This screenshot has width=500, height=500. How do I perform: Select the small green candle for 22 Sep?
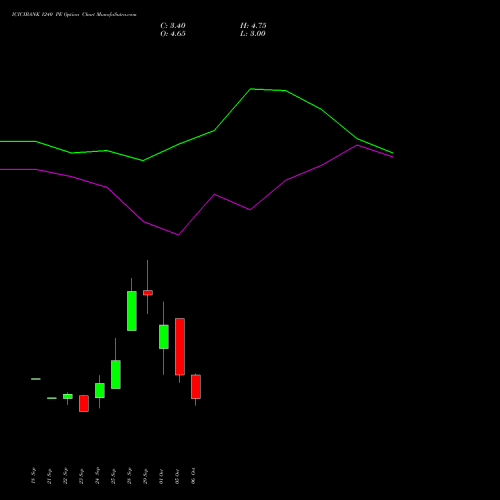tap(68, 396)
